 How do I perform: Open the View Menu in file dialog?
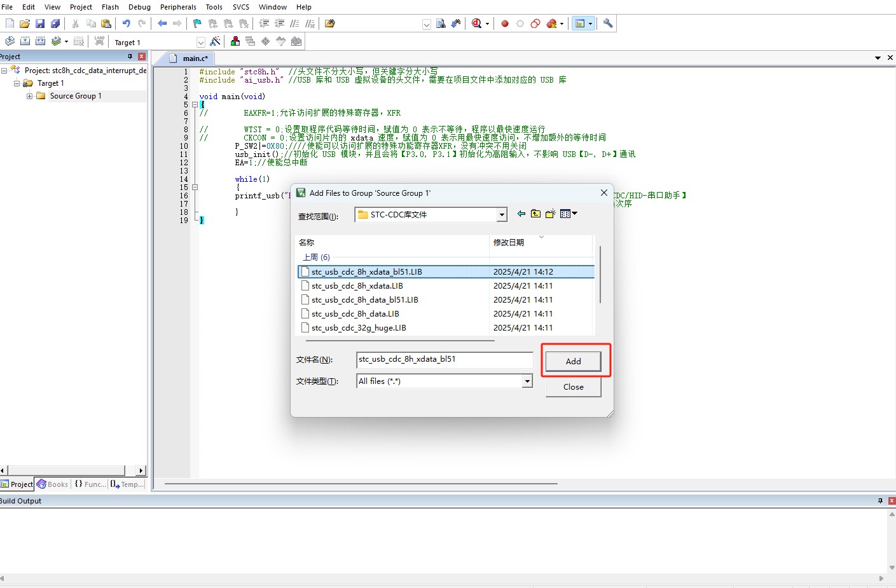(569, 214)
